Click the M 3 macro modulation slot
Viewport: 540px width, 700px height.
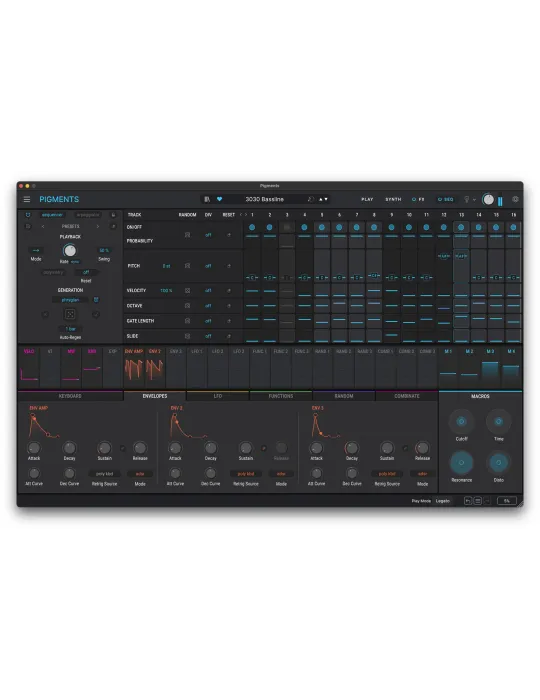[490, 367]
